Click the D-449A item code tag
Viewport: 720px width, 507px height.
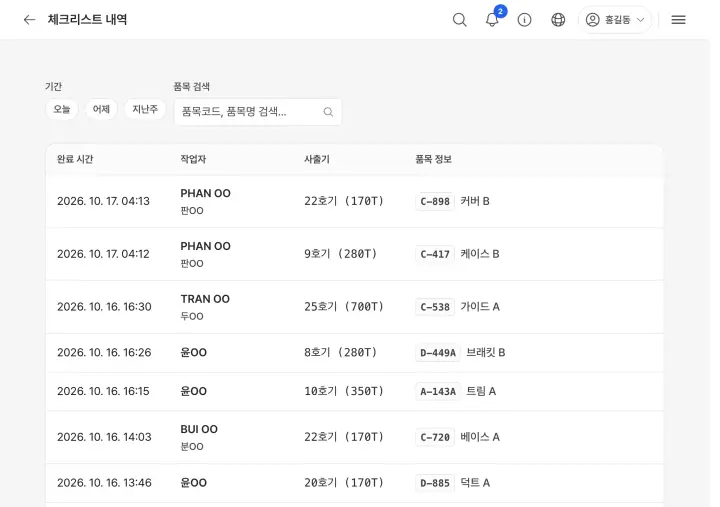pos(438,353)
